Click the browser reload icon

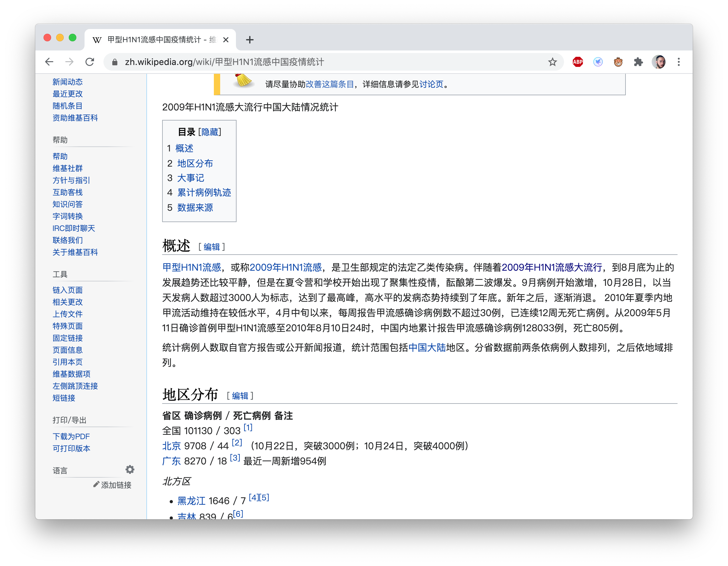point(90,62)
